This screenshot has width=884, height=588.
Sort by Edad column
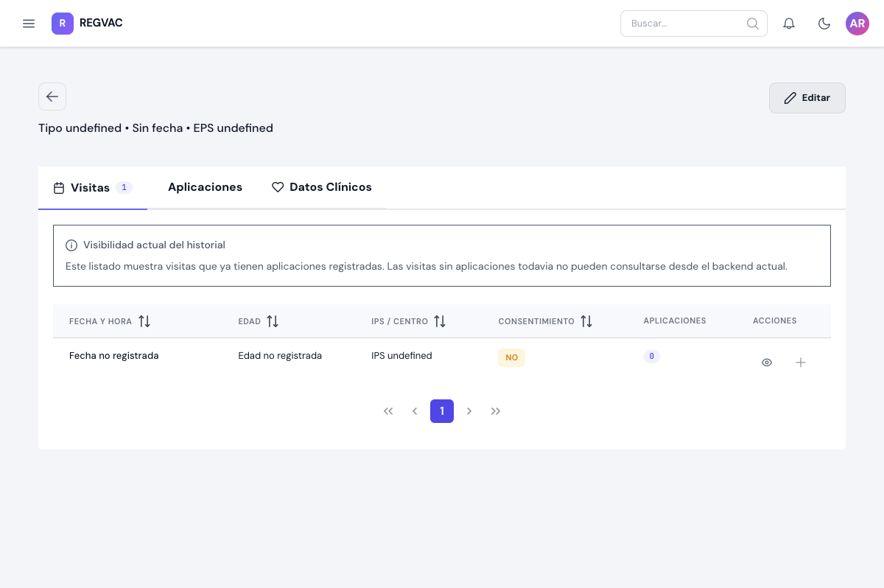[273, 321]
